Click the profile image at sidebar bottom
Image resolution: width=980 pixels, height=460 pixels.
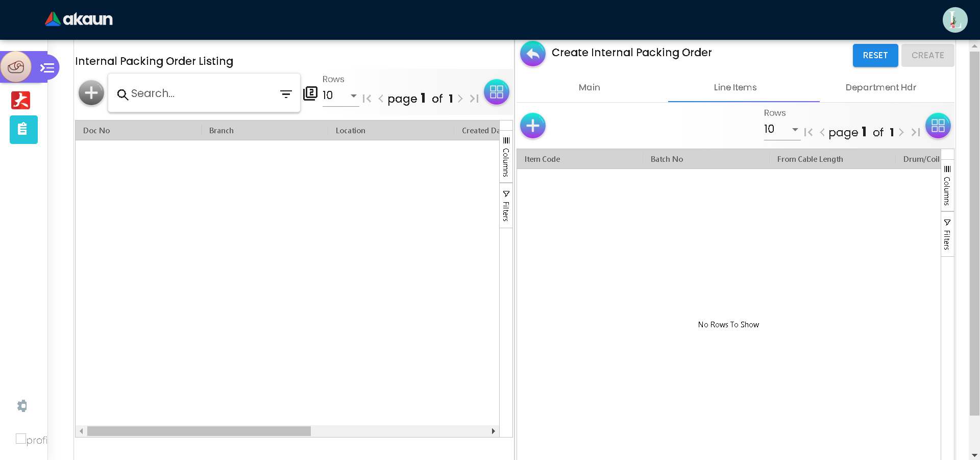[x=31, y=440]
